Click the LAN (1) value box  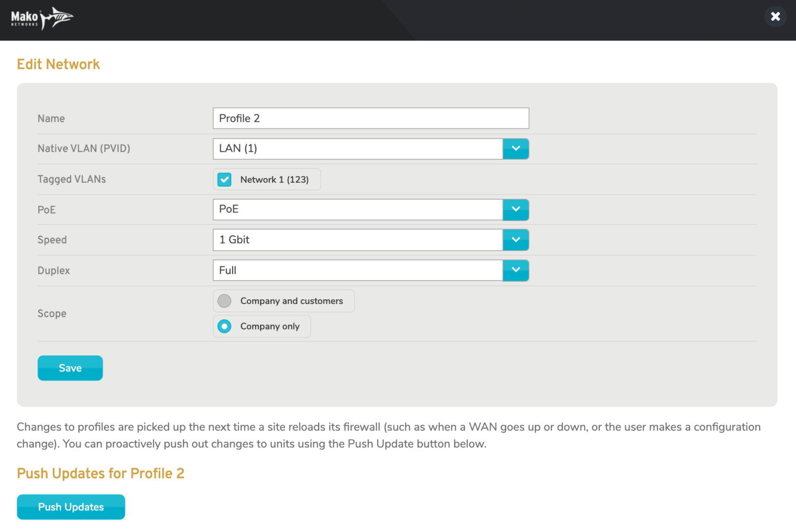click(358, 149)
